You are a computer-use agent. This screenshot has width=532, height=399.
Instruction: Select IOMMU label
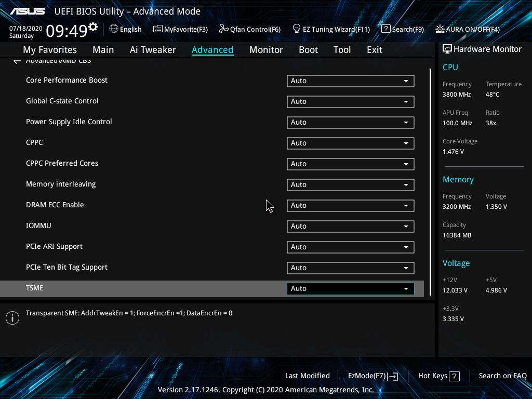coord(38,225)
